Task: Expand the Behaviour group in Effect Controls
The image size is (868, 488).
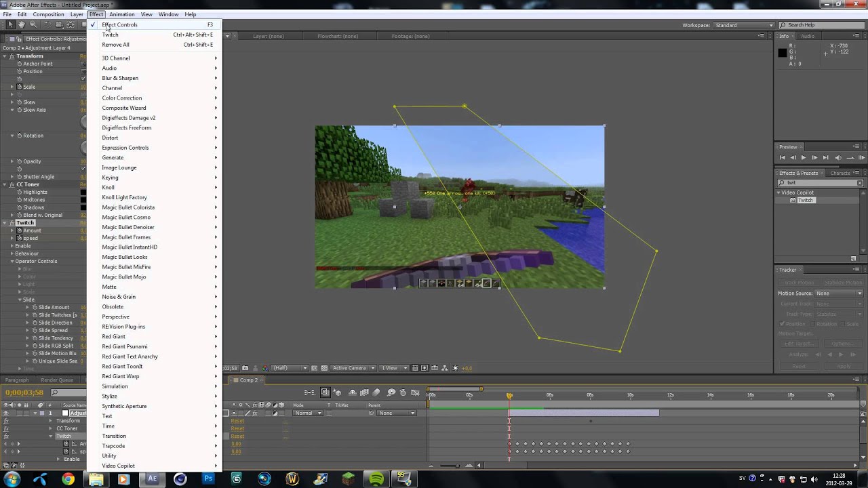Action: pyautogui.click(x=12, y=253)
